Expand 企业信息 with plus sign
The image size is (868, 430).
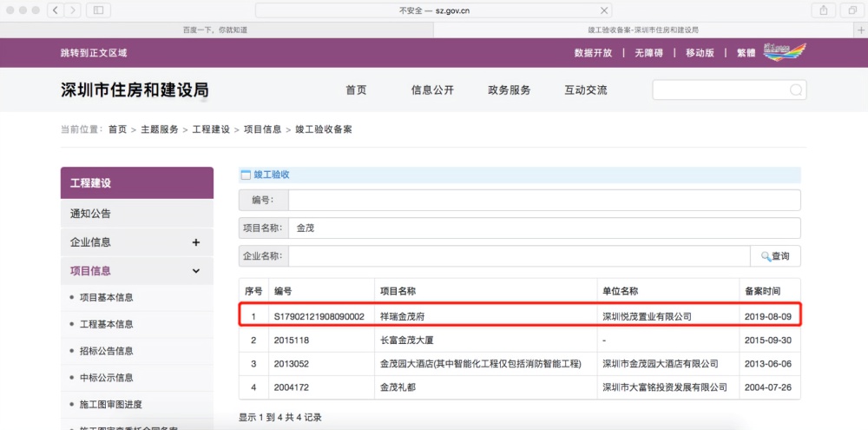tap(195, 242)
